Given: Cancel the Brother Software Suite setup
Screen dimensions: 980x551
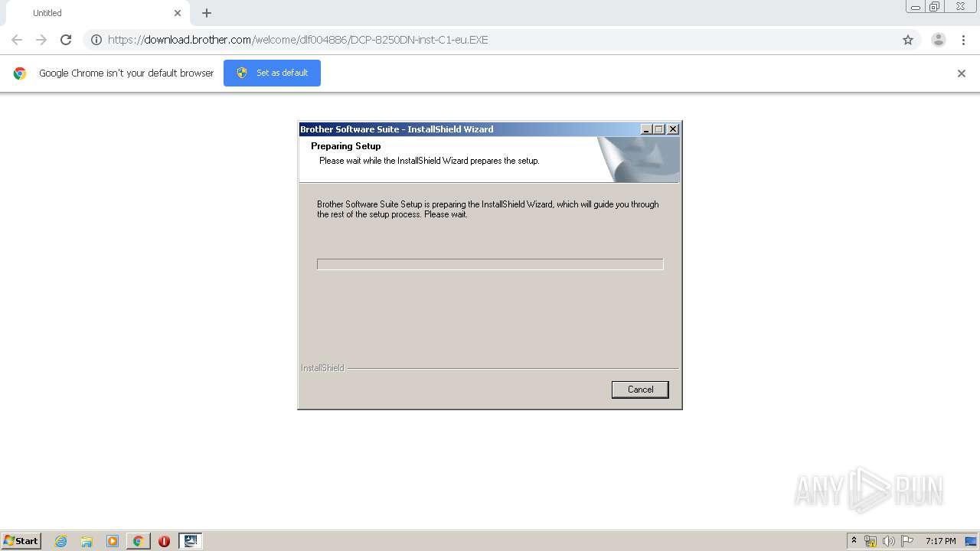Looking at the screenshot, I should click(x=640, y=390).
